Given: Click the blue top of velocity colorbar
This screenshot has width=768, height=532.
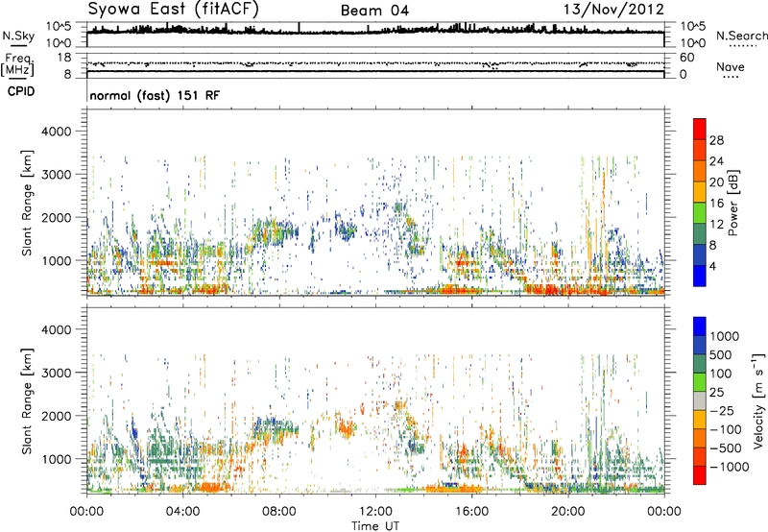Looking at the screenshot, I should pyautogui.click(x=700, y=326).
